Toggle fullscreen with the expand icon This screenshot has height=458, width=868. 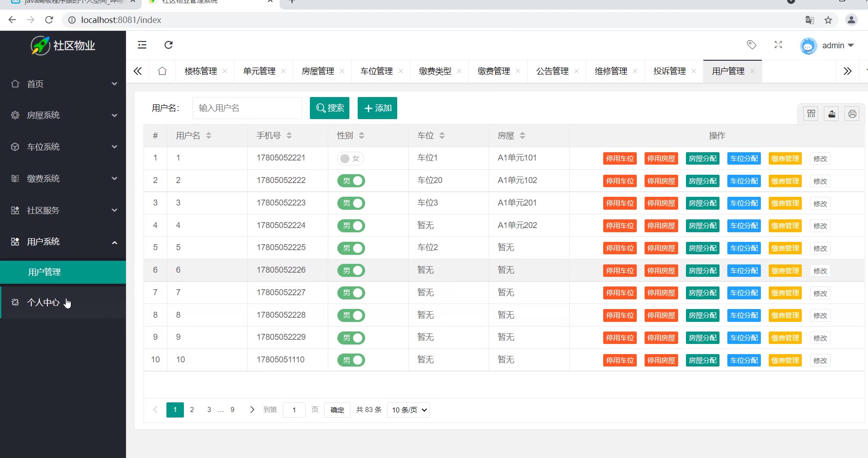(x=778, y=45)
